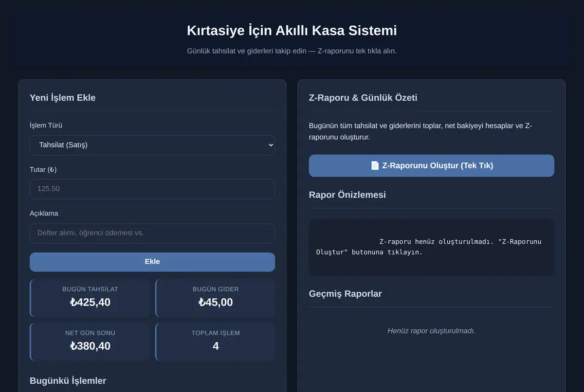Viewport: 584px width, 392px height.
Task: Select the Bugün Gider ₺45,00 card
Action: coord(216,298)
